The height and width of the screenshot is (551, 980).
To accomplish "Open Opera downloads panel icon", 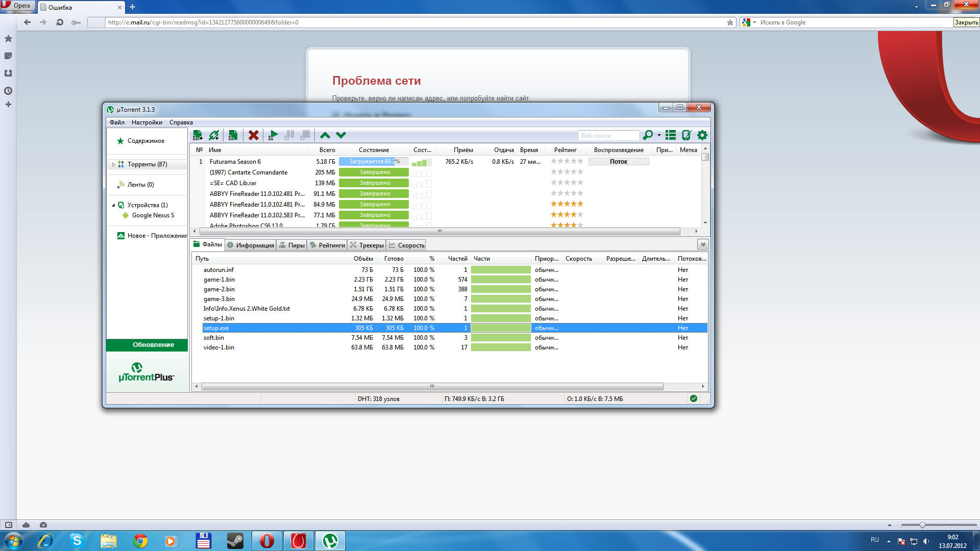I will (8, 73).
